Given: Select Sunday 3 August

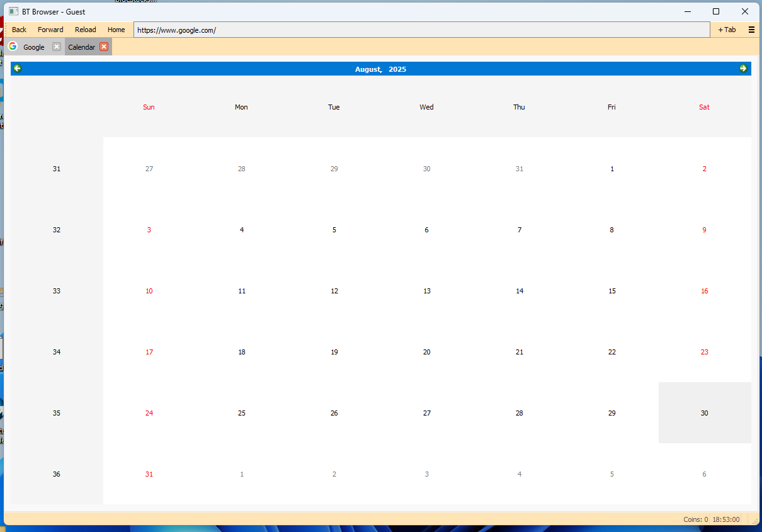Looking at the screenshot, I should pyautogui.click(x=149, y=230).
